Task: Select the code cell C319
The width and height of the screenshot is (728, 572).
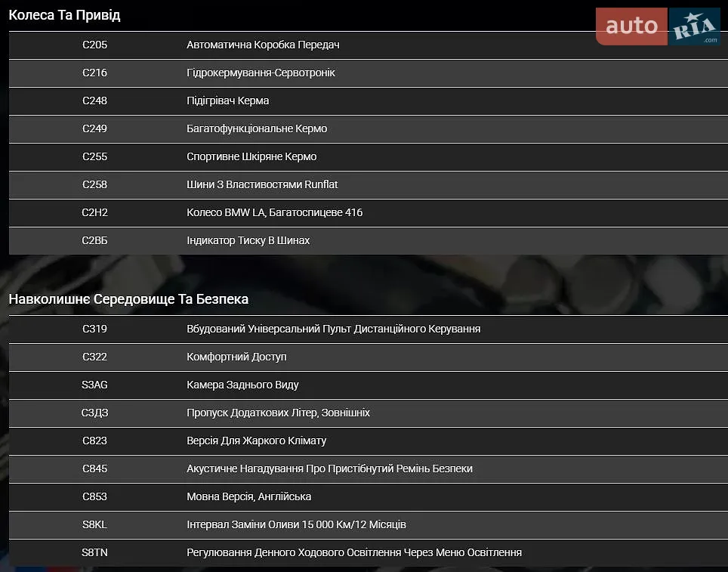Action: [x=94, y=329]
